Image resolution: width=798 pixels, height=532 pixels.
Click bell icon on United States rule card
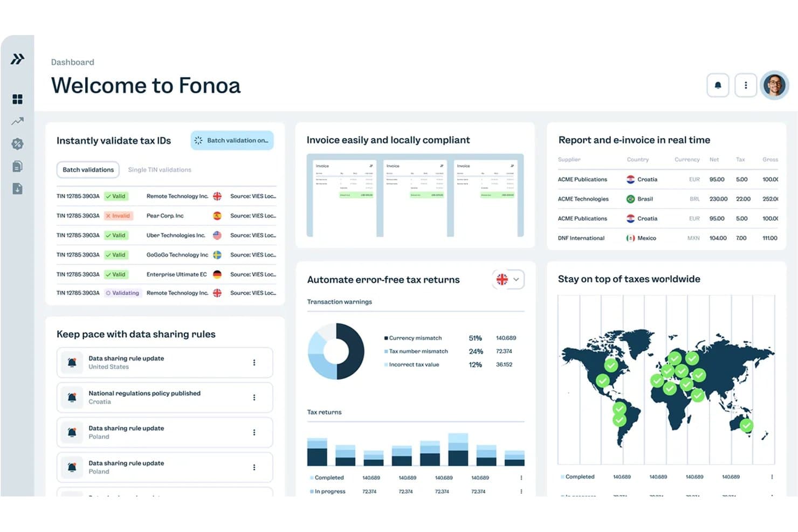(x=72, y=363)
